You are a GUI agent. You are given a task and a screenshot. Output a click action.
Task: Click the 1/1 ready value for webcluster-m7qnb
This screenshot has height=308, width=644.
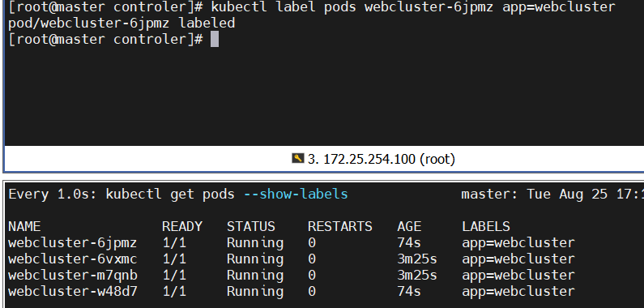click(174, 275)
